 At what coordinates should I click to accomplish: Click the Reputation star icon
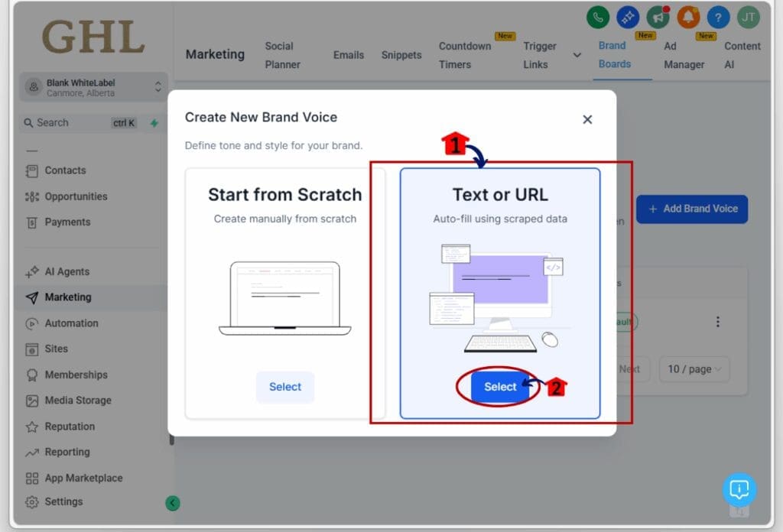(32, 427)
